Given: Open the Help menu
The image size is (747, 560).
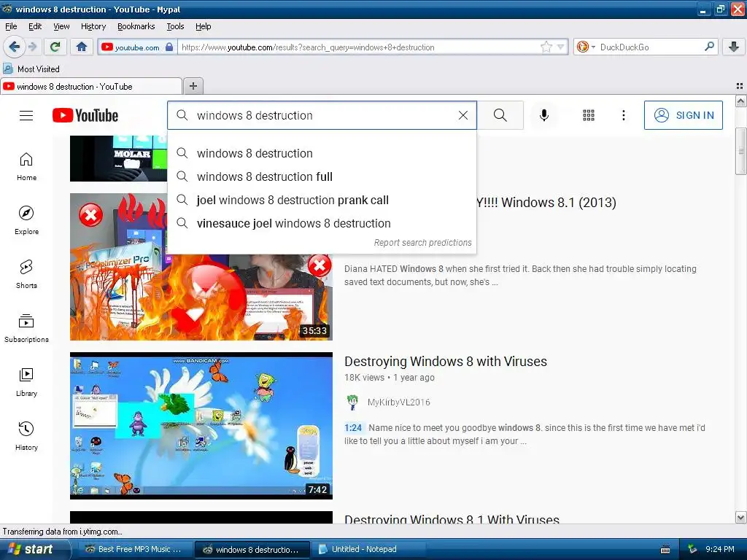Looking at the screenshot, I should pos(203,26).
